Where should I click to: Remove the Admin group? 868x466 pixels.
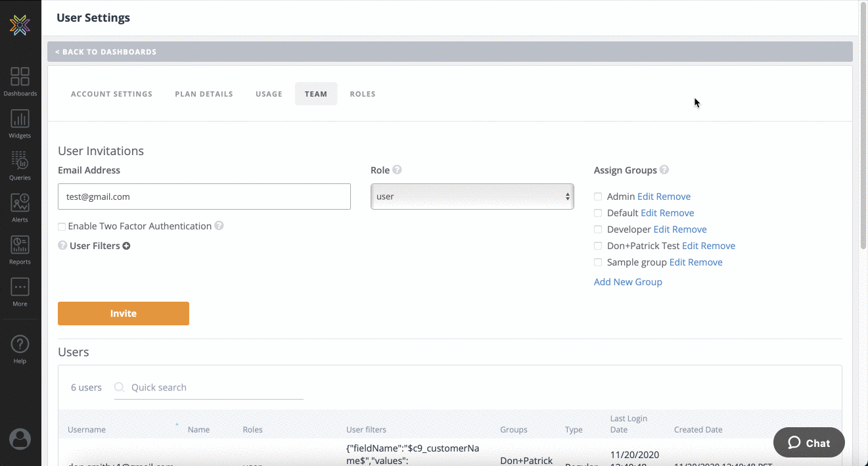coord(673,197)
